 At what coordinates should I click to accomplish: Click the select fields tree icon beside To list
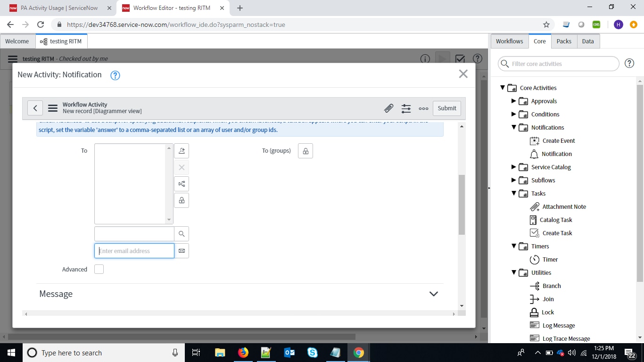tap(182, 184)
